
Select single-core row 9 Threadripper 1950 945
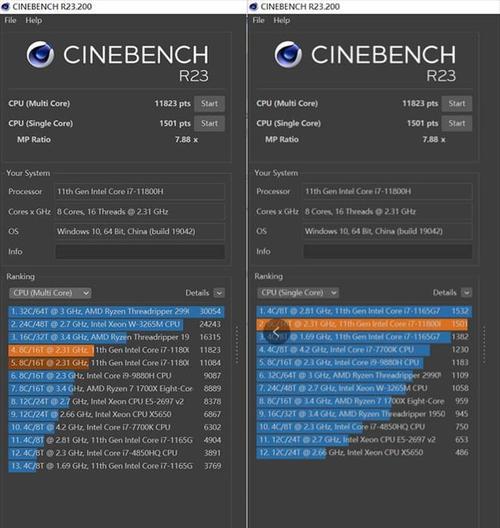click(364, 414)
